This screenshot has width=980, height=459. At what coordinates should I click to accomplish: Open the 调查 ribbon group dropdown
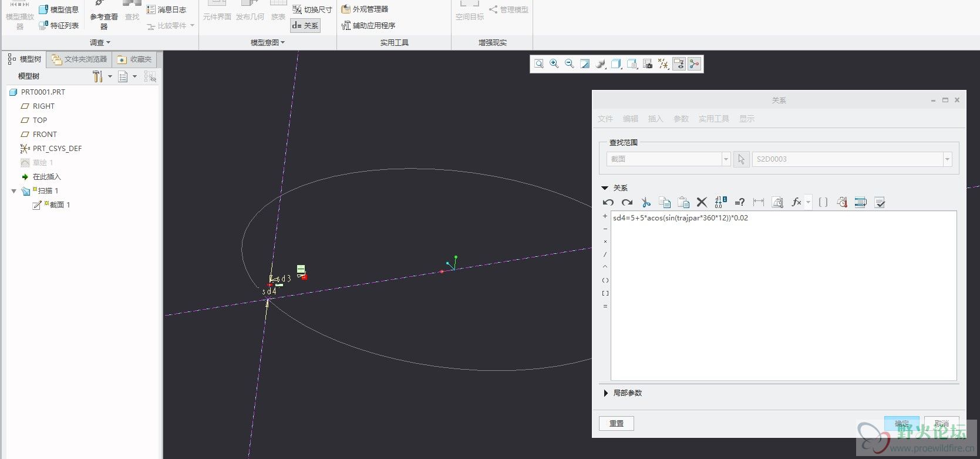pyautogui.click(x=100, y=42)
